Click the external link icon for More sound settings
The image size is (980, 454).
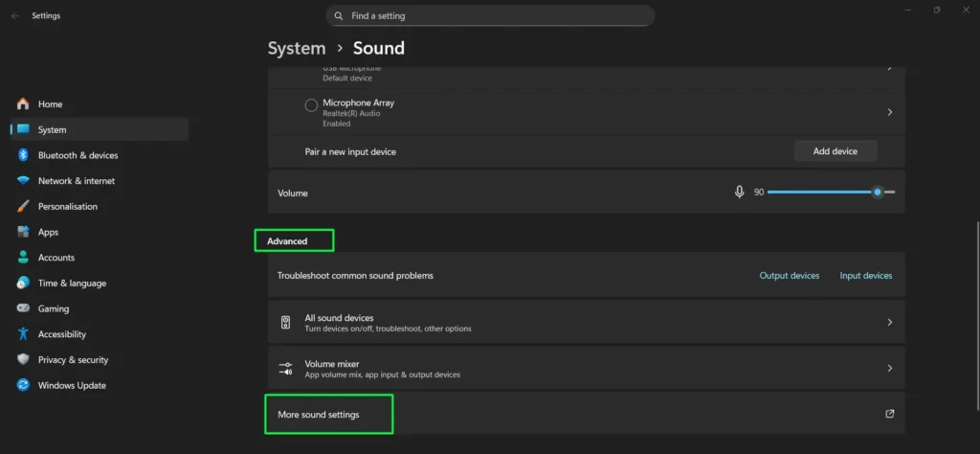[889, 414]
